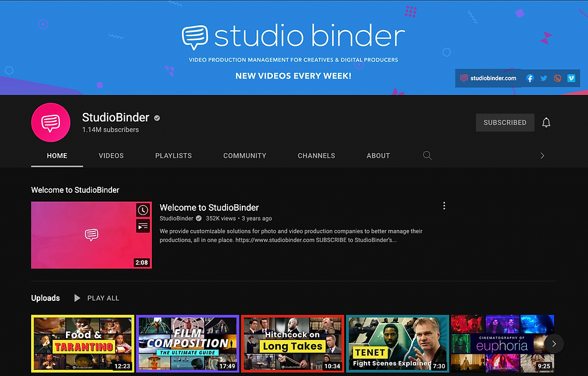Switch to the VIDEOS tab
Viewport: 588px width, 376px height.
(x=111, y=156)
